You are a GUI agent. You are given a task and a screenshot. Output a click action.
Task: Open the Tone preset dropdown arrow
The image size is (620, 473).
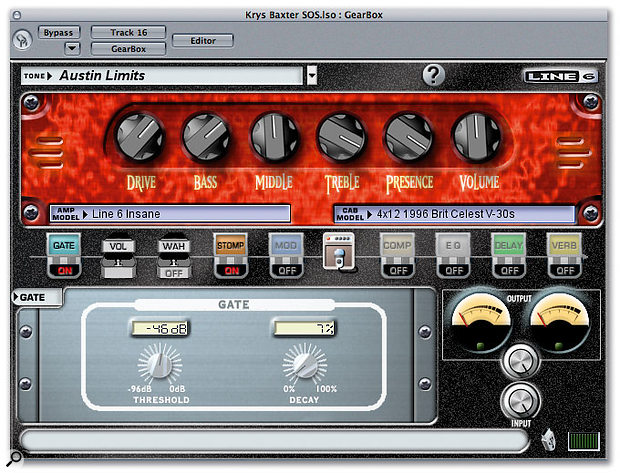(312, 75)
